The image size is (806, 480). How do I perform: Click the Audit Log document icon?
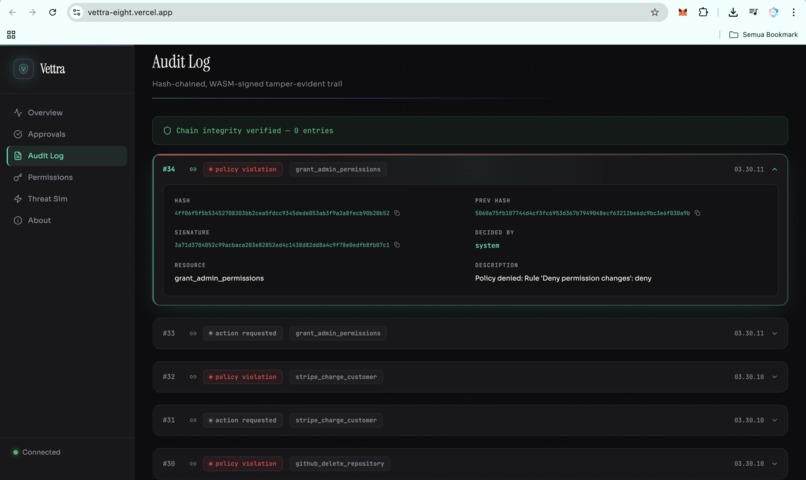18,156
